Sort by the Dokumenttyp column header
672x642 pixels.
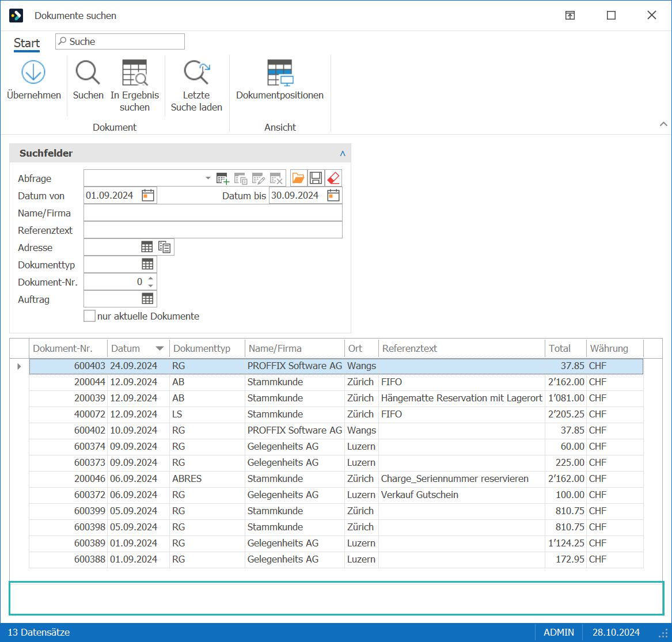pyautogui.click(x=207, y=348)
